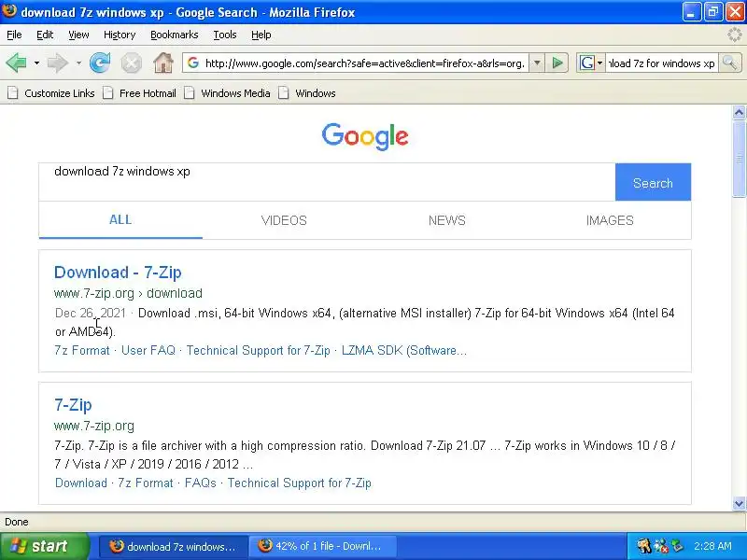Image resolution: width=747 pixels, height=560 pixels.
Task: Click the scrollbar up arrow
Action: coord(739,113)
